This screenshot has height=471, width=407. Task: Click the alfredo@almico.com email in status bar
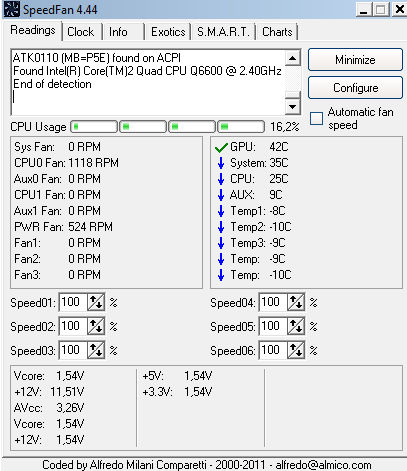tap(323, 465)
